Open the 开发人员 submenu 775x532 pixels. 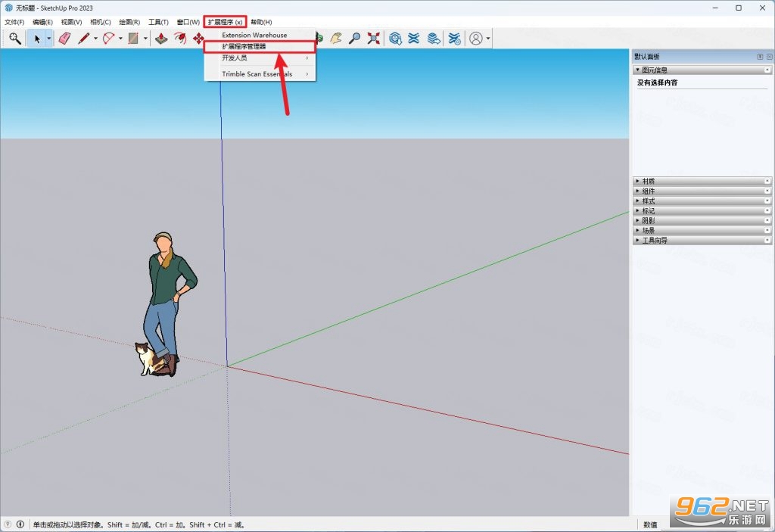(260, 58)
